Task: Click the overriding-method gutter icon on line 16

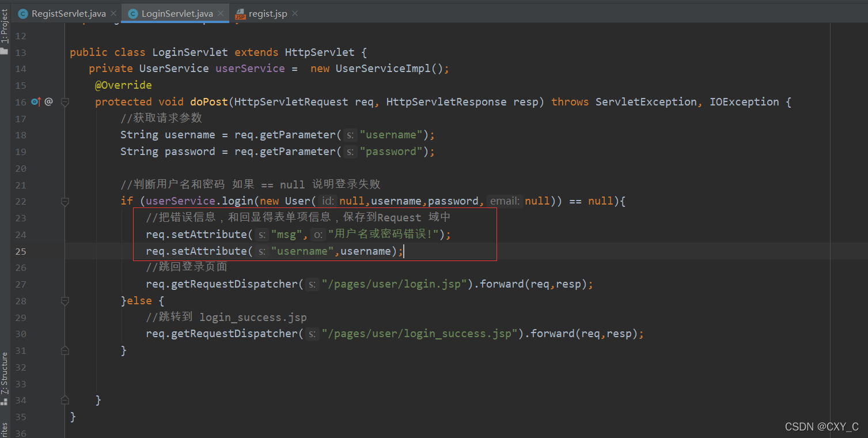Action: 36,102
